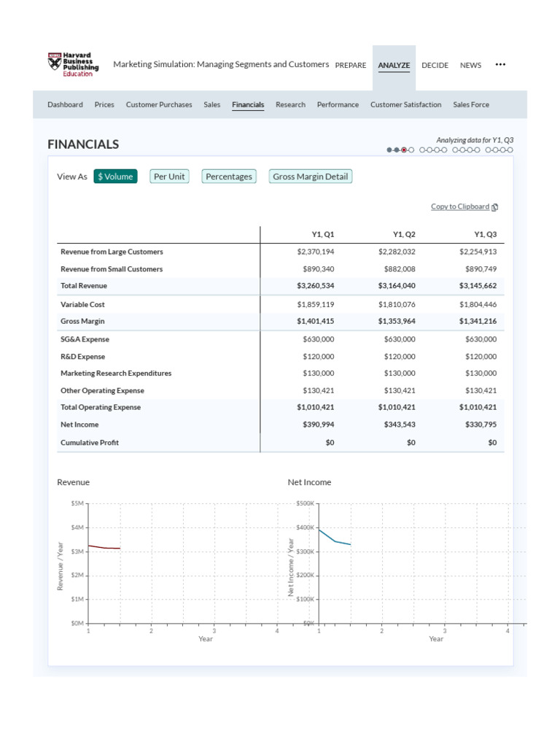
Task: Click the $3,260,534 total revenue value
Action: tap(315, 286)
